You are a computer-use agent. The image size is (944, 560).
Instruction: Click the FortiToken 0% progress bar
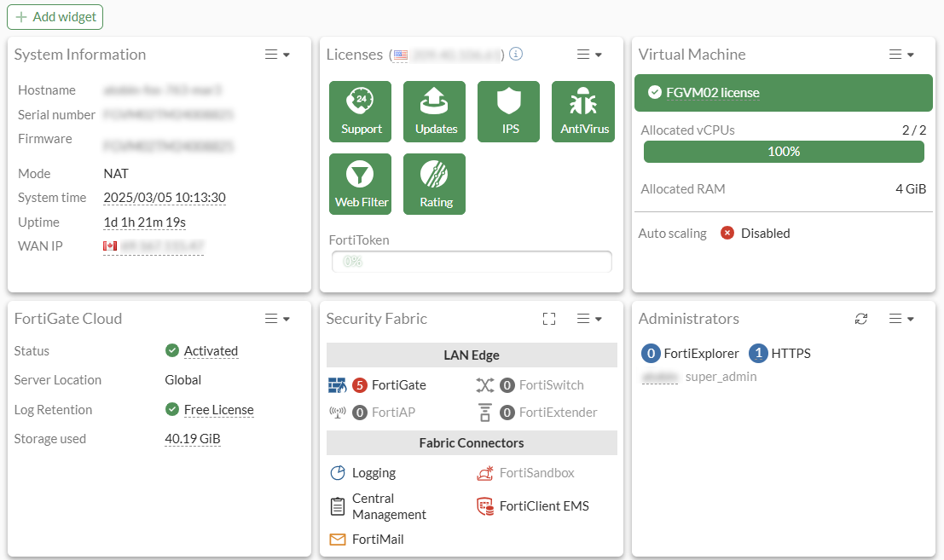(472, 262)
